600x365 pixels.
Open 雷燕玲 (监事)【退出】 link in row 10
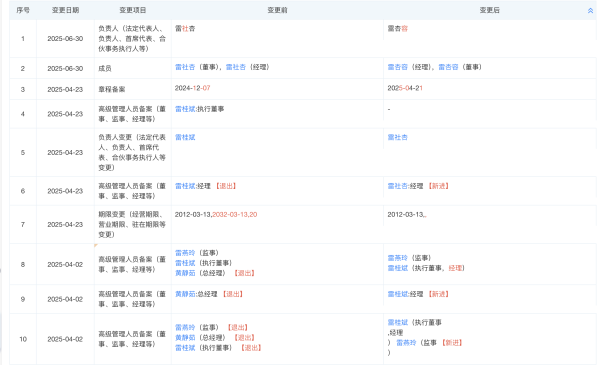click(185, 328)
